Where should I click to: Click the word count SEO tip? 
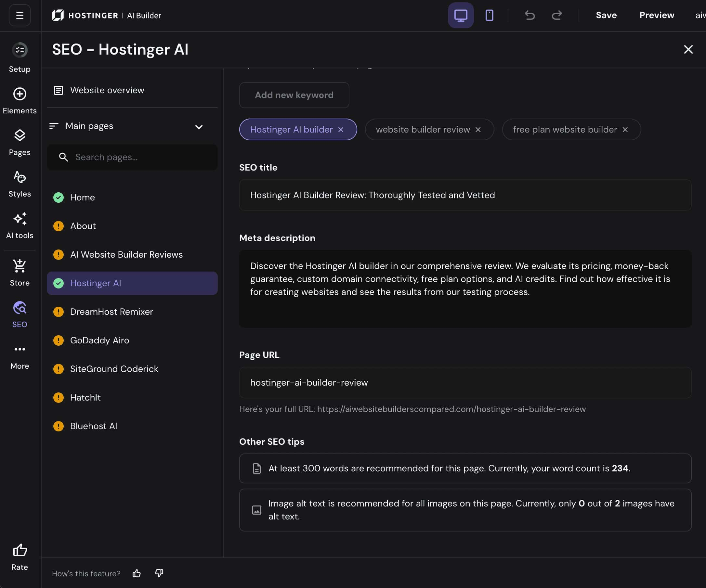(x=465, y=468)
